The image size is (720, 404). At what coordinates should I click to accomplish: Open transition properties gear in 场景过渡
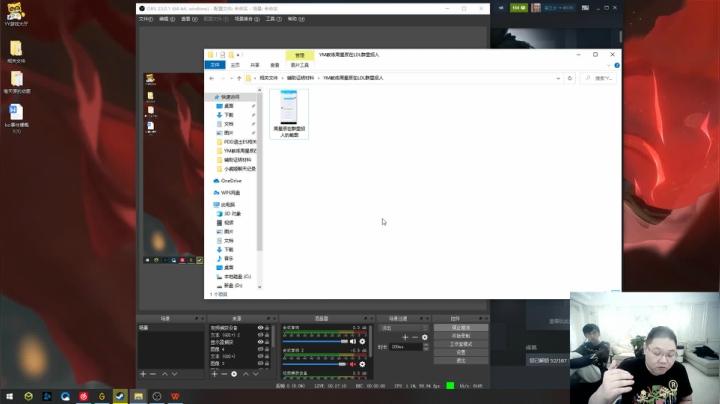[425, 337]
